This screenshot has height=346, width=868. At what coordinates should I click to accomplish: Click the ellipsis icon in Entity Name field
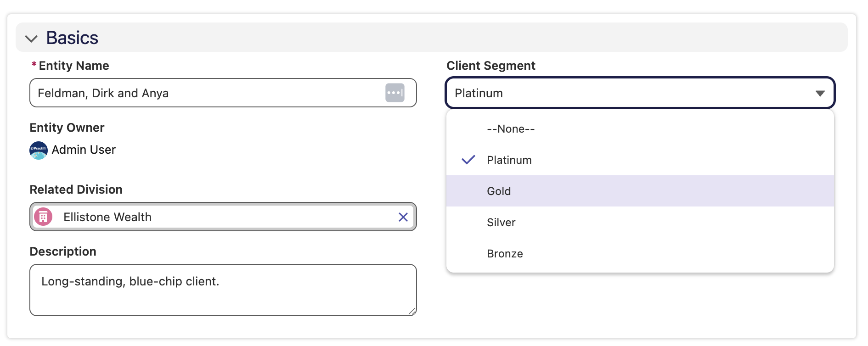(395, 93)
